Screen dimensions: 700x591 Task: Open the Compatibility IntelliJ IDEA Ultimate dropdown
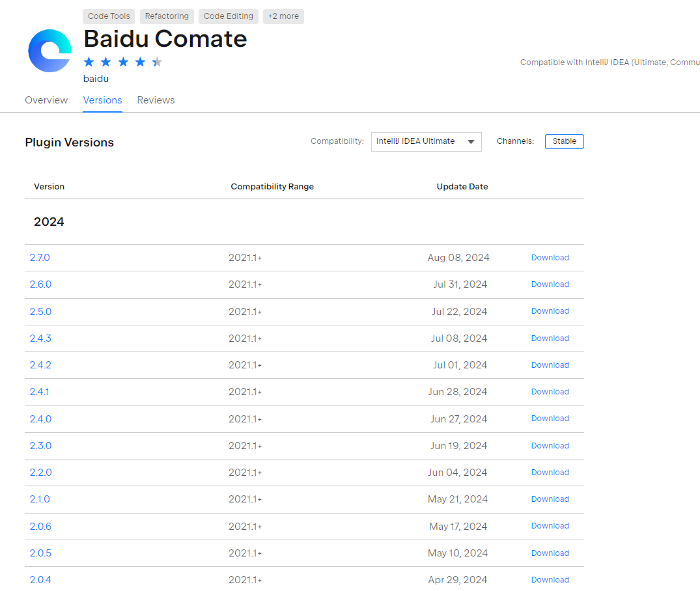[x=426, y=142]
